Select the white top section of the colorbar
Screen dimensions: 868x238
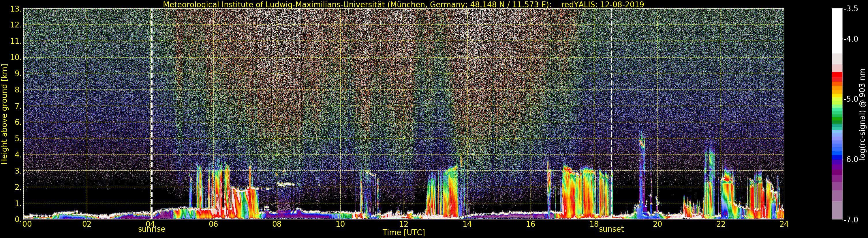[x=837, y=30]
